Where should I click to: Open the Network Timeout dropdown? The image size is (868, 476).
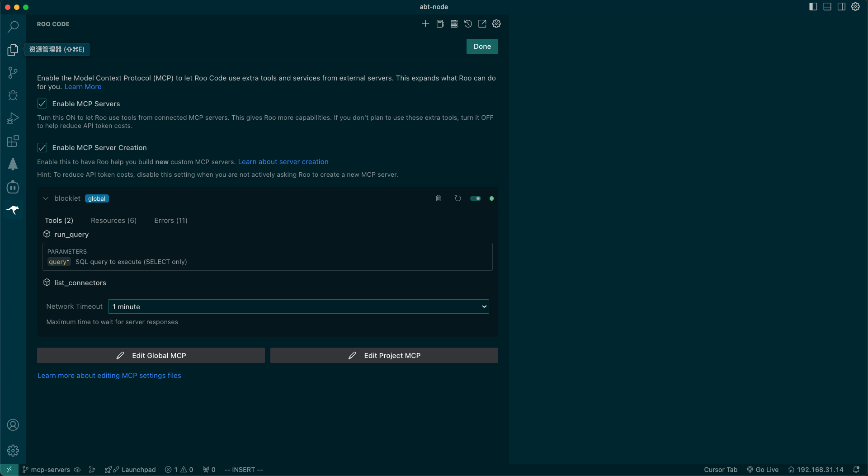[x=298, y=306]
